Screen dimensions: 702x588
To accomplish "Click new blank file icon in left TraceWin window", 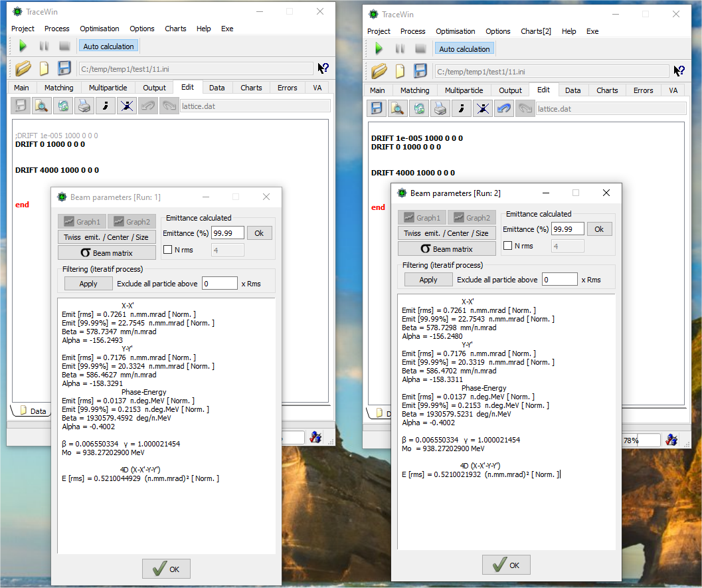I will coord(44,68).
